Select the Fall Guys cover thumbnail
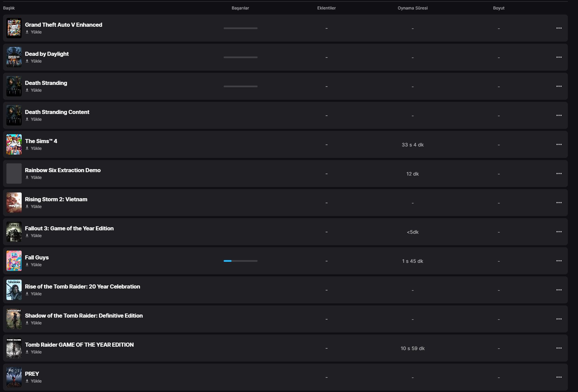Screen dimensions: 578x392 (14, 261)
